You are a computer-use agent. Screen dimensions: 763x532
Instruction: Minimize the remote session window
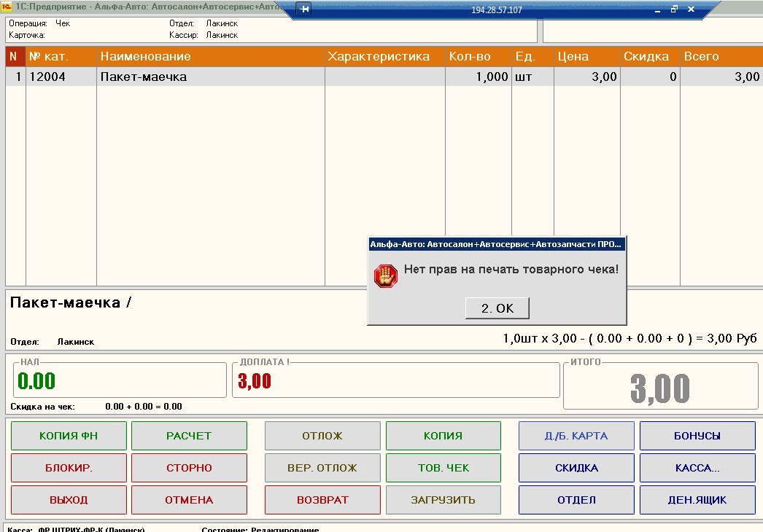[657, 9]
